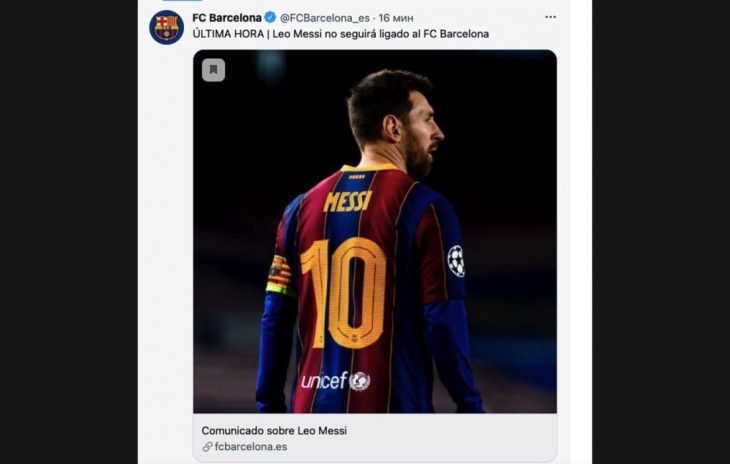Open the 'Comunicado sobre Leo Messi' card title
This screenshot has height=464, width=730.
(x=273, y=430)
